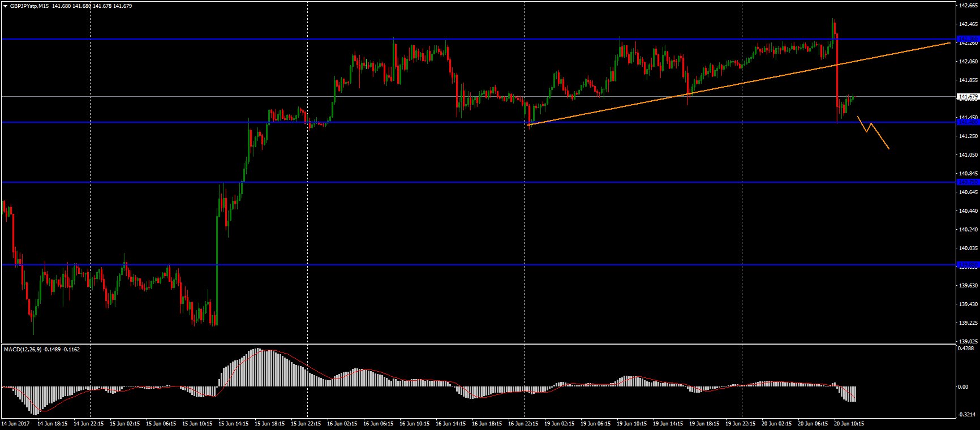Screen dimensions: 980x430
Task: Click the blue 140.750 price tag
Action: 968,182
